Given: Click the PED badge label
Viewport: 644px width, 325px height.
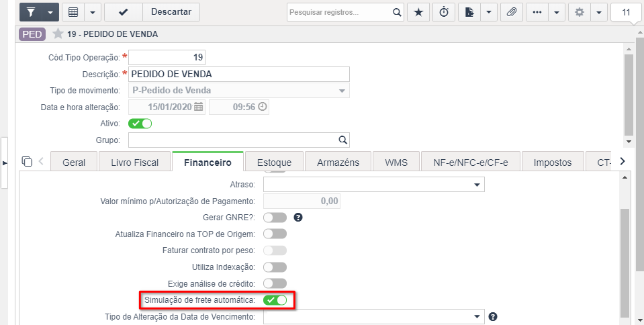Looking at the screenshot, I should pyautogui.click(x=32, y=34).
